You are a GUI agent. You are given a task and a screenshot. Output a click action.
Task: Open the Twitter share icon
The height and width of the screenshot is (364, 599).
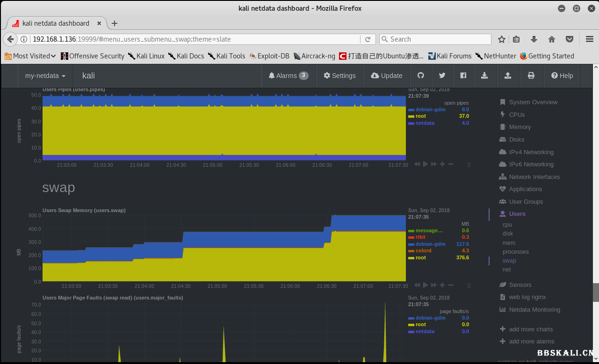click(442, 76)
